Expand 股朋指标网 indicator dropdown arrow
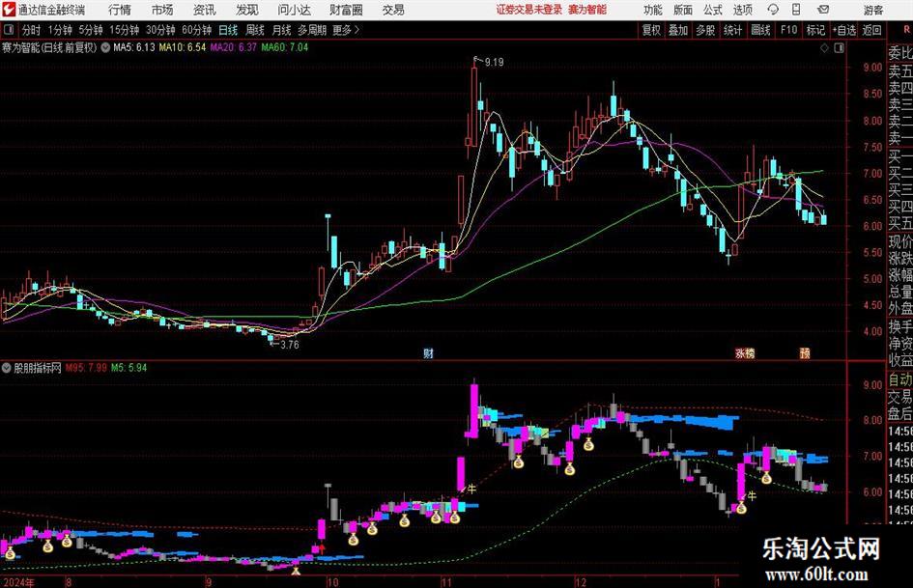 [7, 368]
